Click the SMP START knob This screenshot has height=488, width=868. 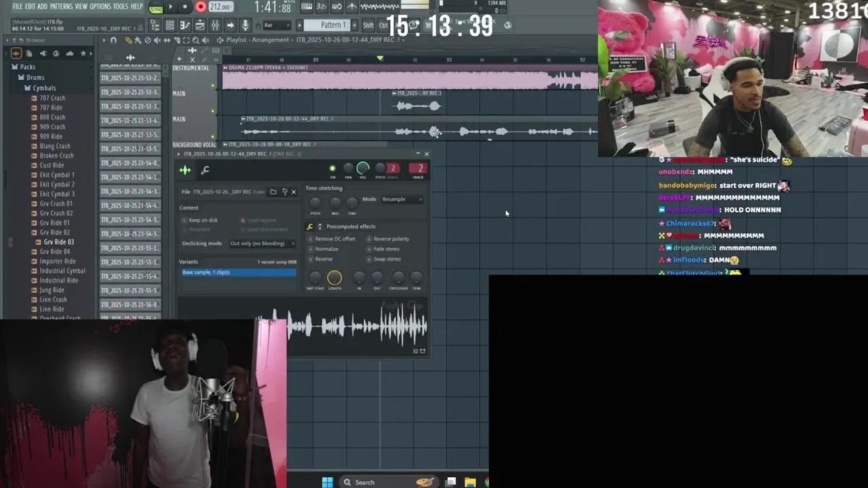(315, 277)
